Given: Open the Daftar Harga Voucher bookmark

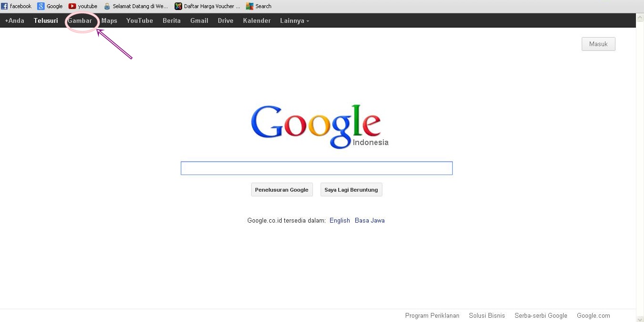Looking at the screenshot, I should click(x=207, y=6).
